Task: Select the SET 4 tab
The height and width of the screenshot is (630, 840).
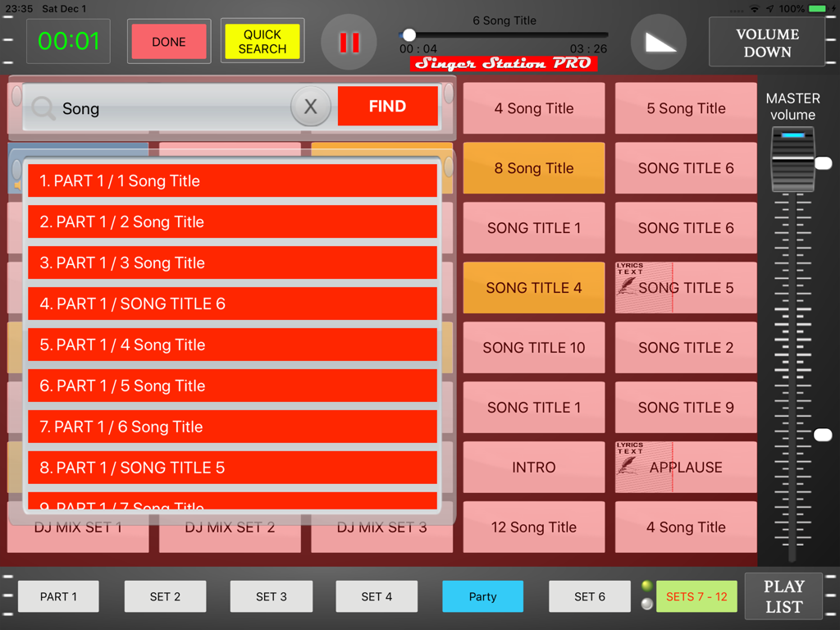Action: (377, 596)
